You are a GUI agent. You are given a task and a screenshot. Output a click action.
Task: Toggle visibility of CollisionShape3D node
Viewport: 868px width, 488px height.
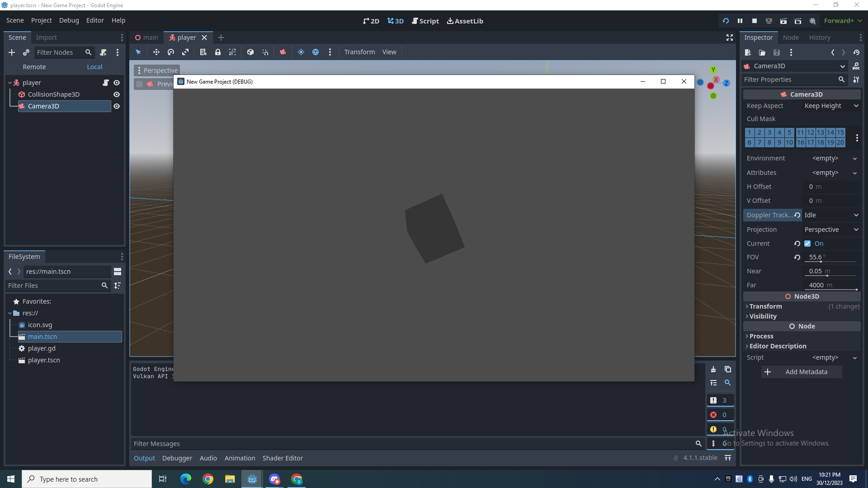[117, 94]
